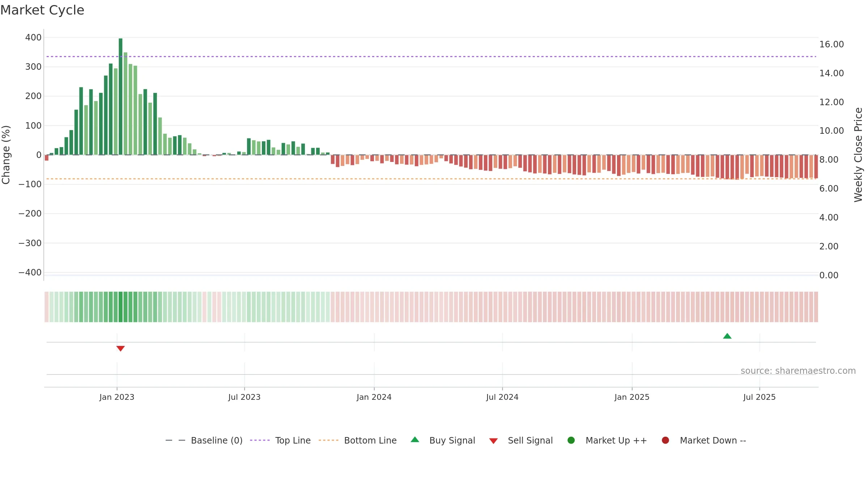Toggle the Sell Signal legend entry
868x488 pixels.
pos(521,440)
